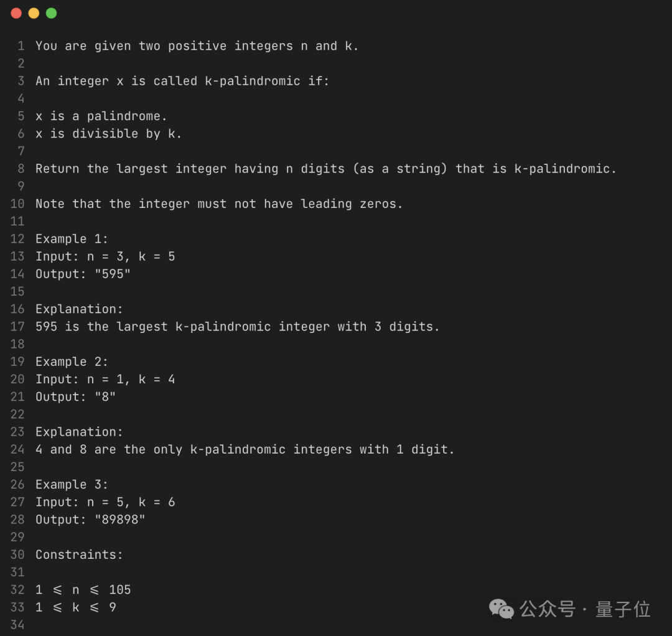Select line number 1 in the gutter
The image size is (672, 636).
coord(21,46)
